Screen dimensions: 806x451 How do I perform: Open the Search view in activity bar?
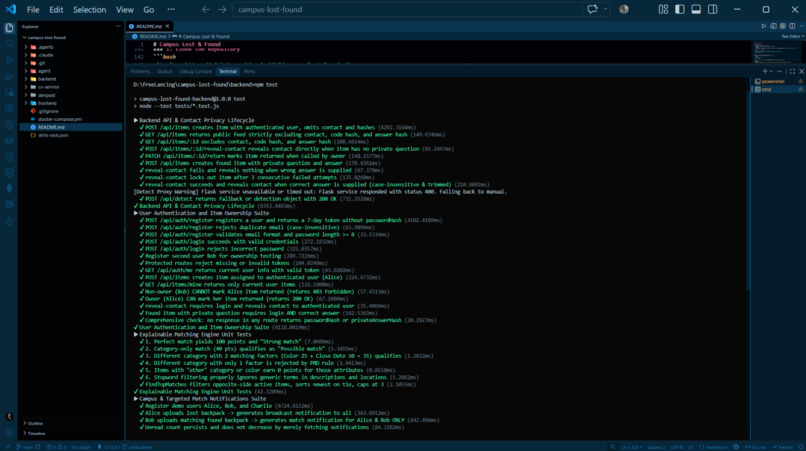[9, 44]
